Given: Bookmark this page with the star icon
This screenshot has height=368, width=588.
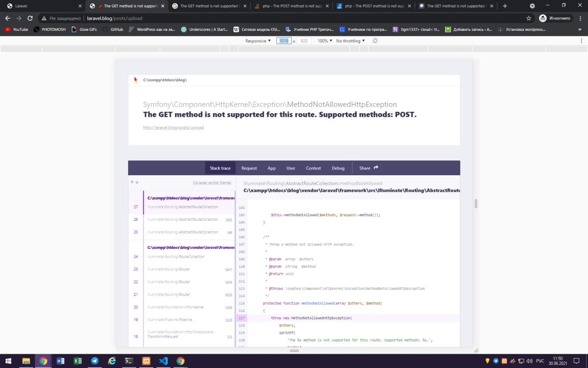Looking at the screenshot, I should tap(529, 18).
